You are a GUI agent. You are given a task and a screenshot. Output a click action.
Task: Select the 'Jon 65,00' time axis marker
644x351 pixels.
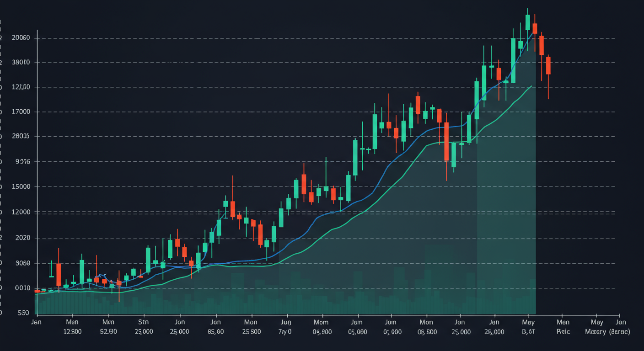(215, 327)
